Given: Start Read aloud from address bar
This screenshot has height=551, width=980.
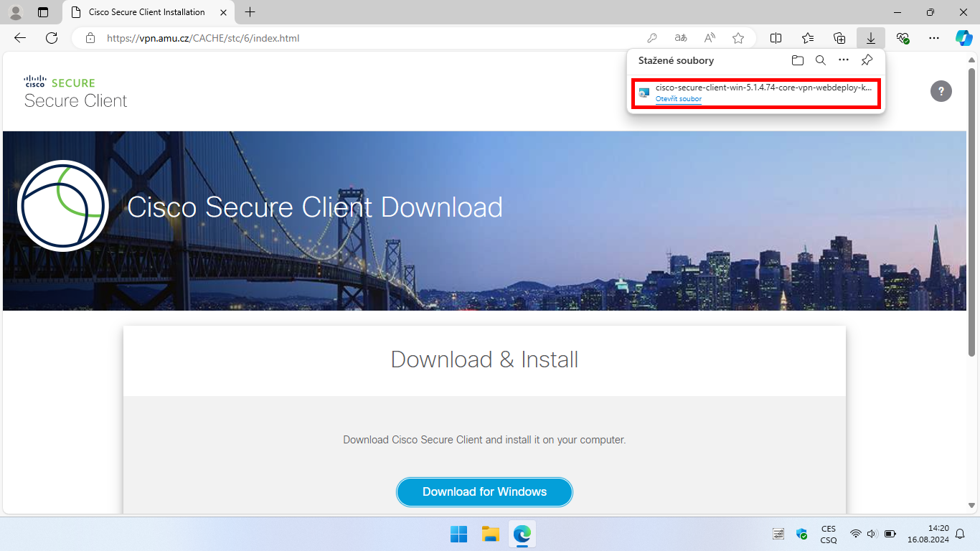Looking at the screenshot, I should 710,38.
